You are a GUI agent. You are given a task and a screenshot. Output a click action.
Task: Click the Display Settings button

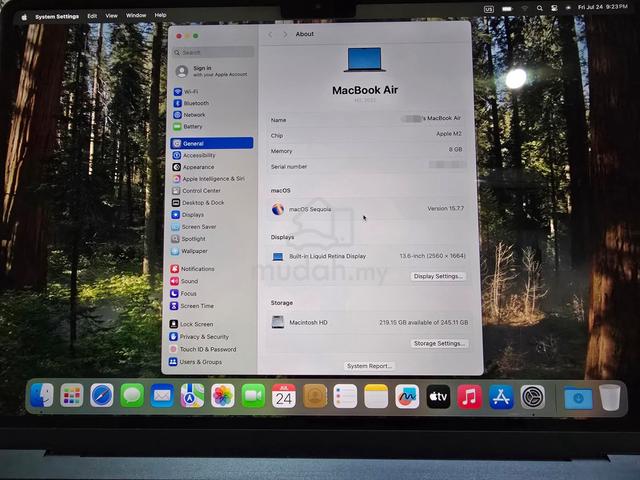click(438, 276)
